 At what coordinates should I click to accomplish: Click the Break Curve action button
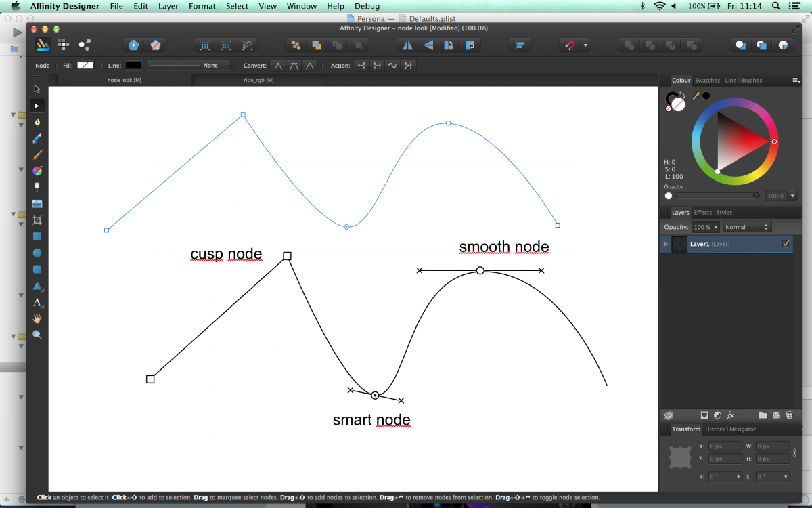pyautogui.click(x=361, y=66)
